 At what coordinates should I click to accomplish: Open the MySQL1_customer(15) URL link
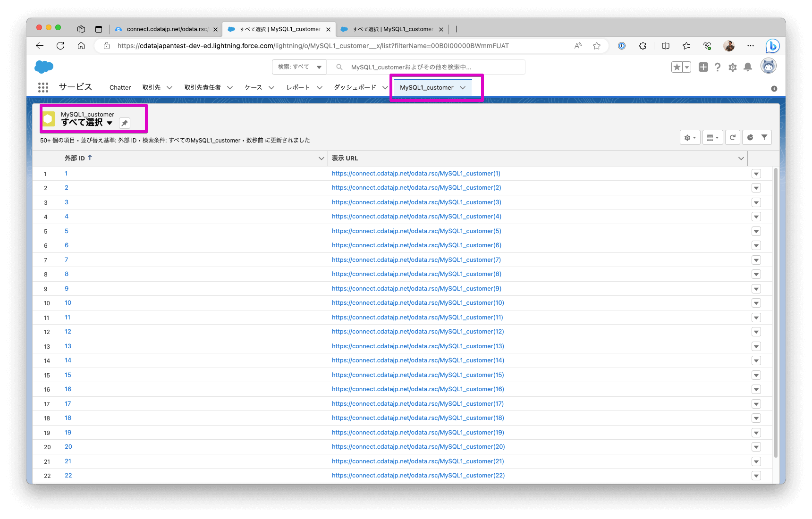418,375
